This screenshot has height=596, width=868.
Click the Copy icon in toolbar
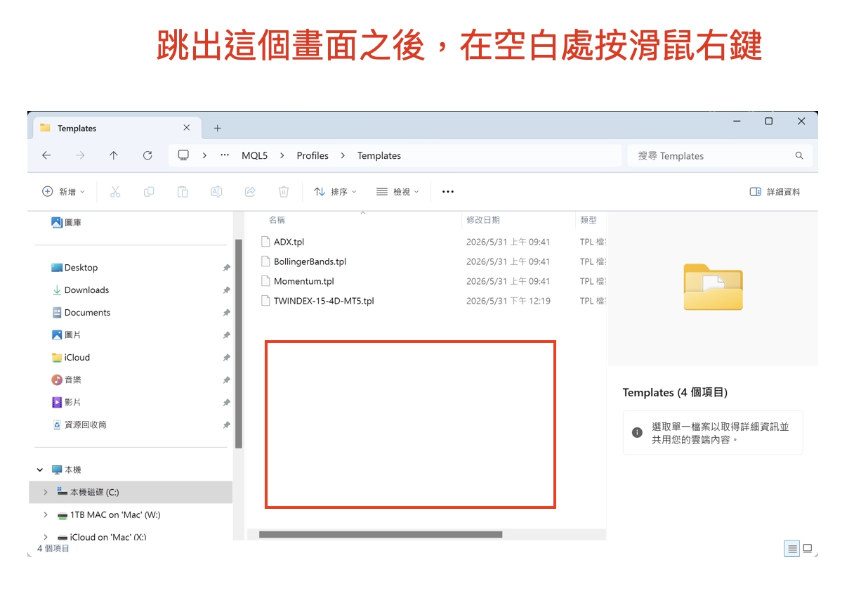[149, 191]
